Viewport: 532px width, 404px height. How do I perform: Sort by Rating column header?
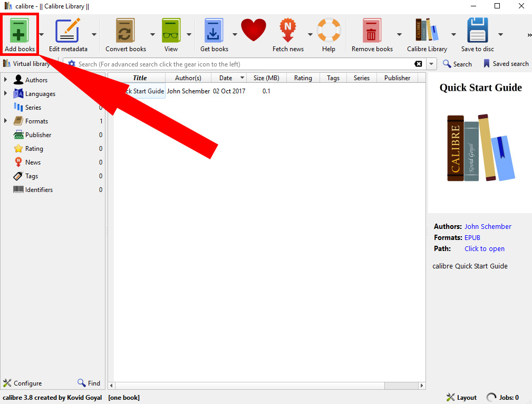[x=303, y=78]
